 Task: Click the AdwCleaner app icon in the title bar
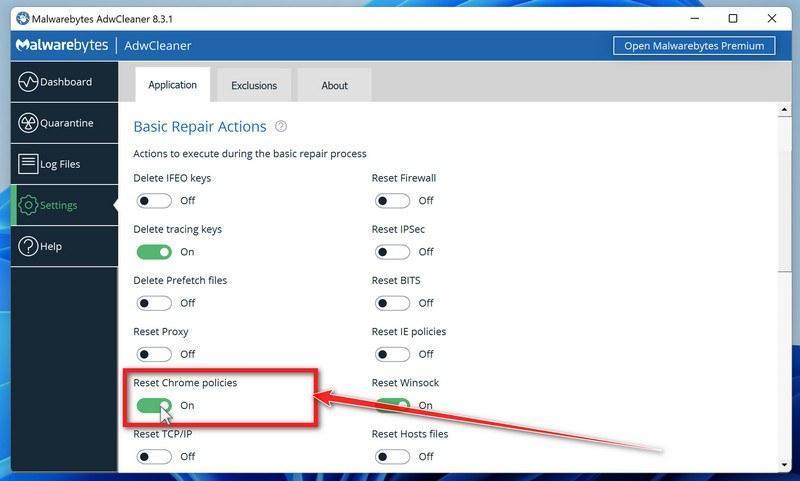(x=22, y=19)
